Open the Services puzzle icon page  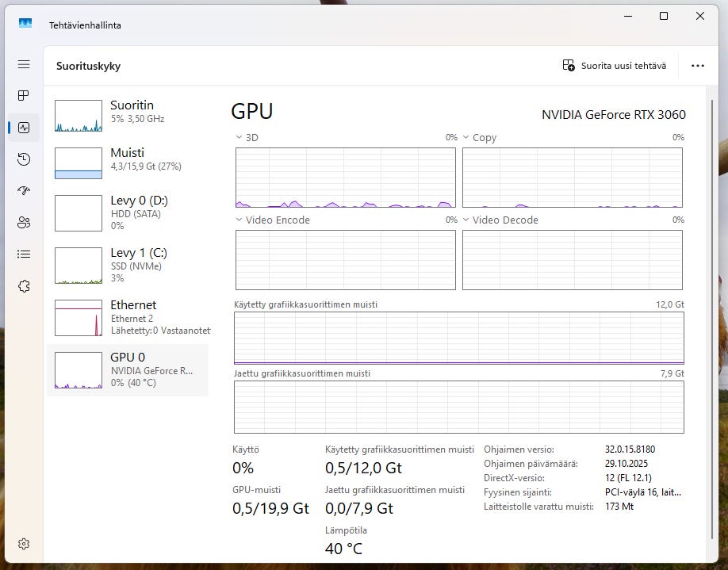(24, 286)
